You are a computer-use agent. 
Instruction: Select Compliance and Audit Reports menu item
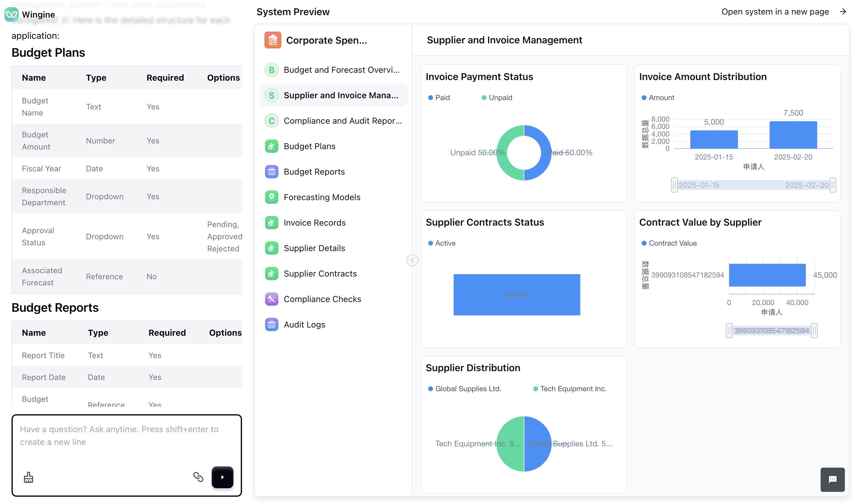point(342,121)
